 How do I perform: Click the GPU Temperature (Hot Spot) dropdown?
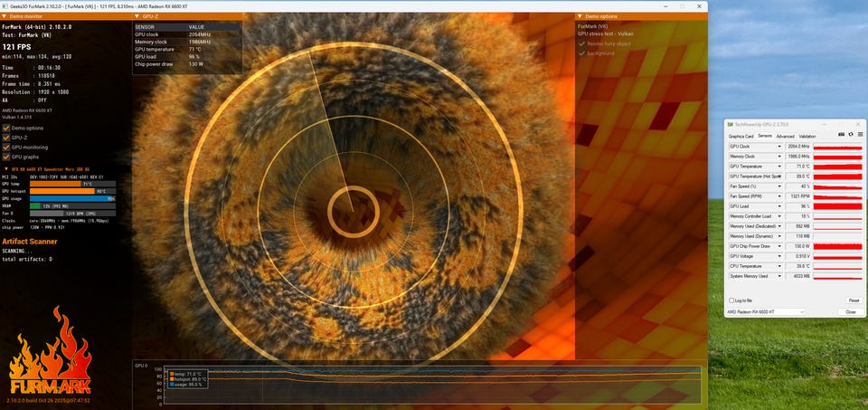coord(780,176)
